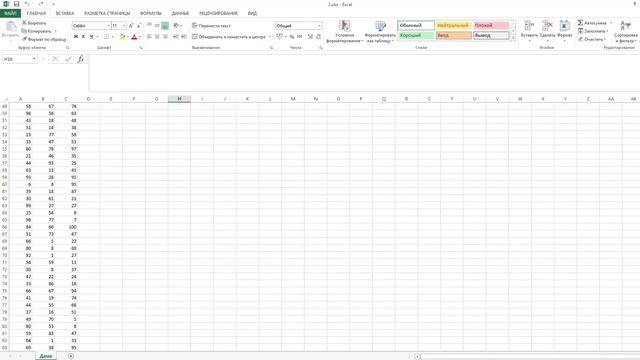This screenshot has width=640, height=360.
Task: Apply the Ввод cell style
Action: click(x=453, y=36)
